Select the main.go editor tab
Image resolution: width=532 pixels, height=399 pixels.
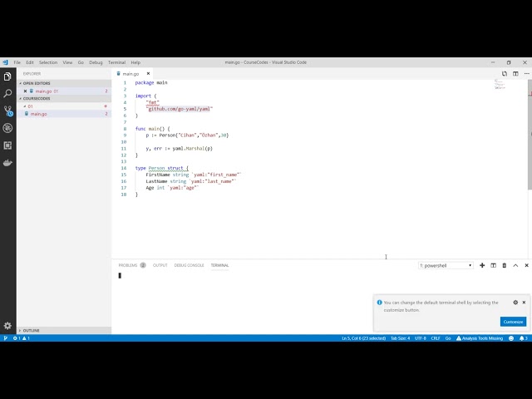point(131,74)
